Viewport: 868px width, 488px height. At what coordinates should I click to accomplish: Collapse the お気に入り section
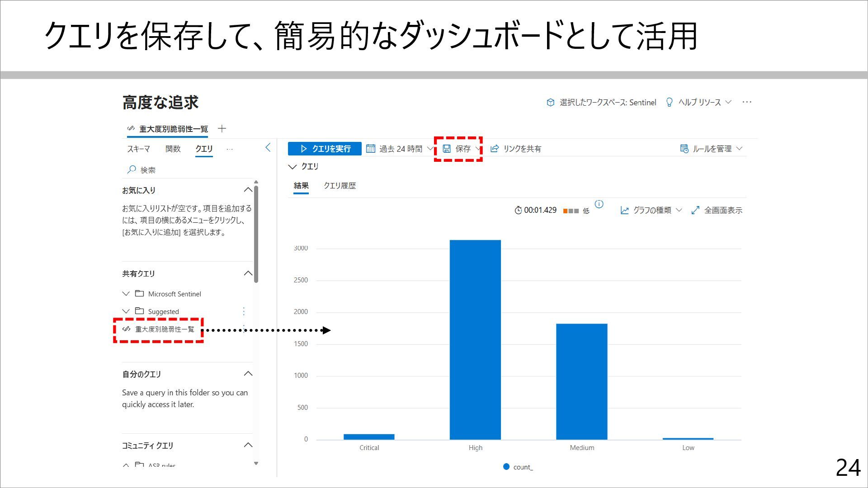coord(248,190)
